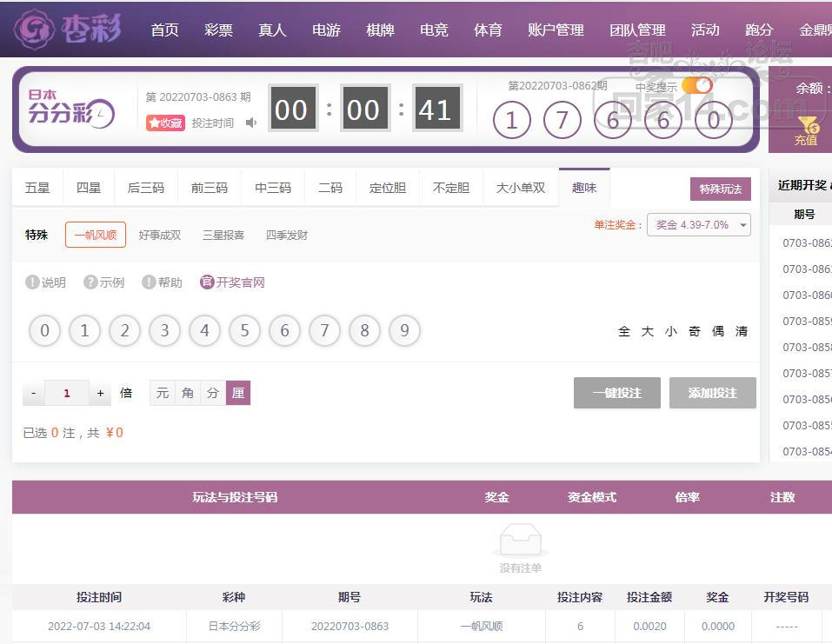The width and height of the screenshot is (832, 644).
Task: Switch to the 大小单双 tab
Action: [x=521, y=188]
